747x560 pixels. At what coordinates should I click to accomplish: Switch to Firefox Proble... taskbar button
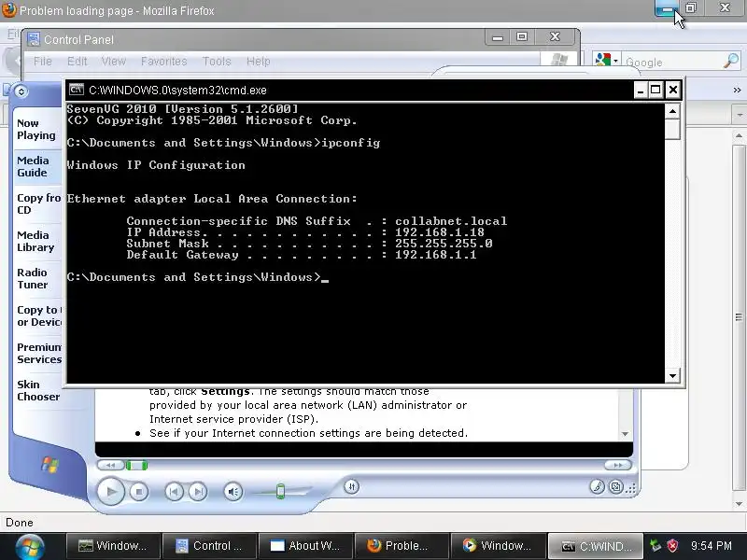click(x=402, y=546)
